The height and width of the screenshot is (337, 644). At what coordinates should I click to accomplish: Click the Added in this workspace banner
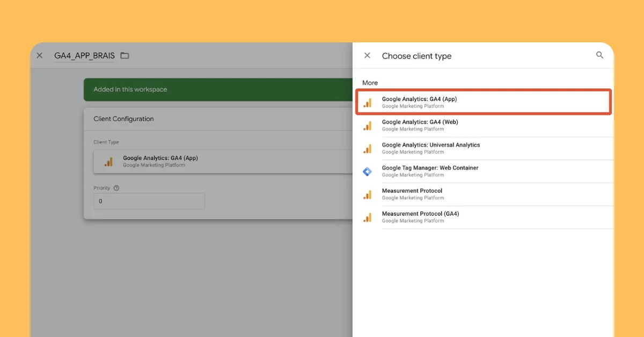(218, 90)
